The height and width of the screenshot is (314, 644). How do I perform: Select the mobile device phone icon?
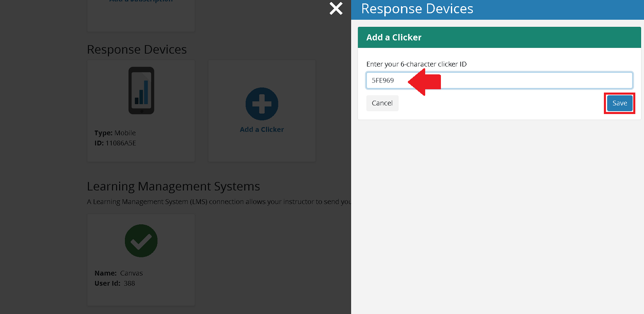point(141,90)
